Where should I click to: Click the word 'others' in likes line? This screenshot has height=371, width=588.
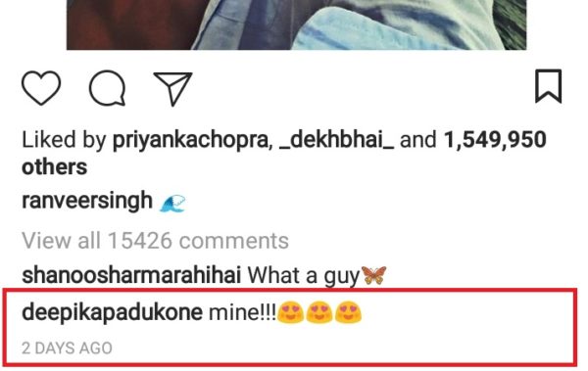(x=54, y=166)
